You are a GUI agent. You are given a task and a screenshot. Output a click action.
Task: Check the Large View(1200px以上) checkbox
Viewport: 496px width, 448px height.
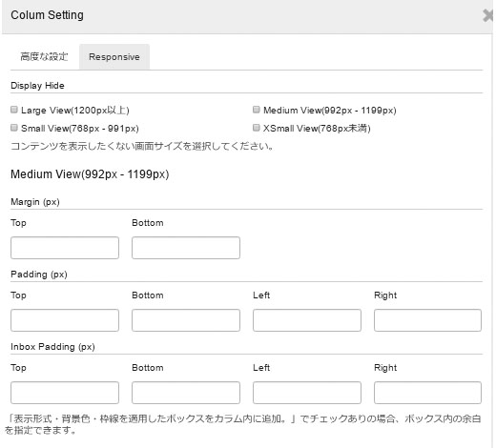(14, 110)
